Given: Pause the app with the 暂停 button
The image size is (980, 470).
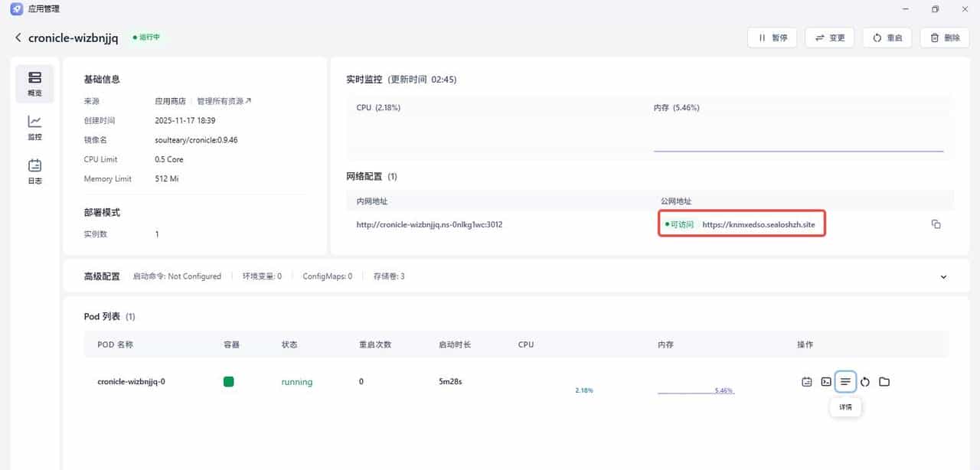Looking at the screenshot, I should [772, 37].
